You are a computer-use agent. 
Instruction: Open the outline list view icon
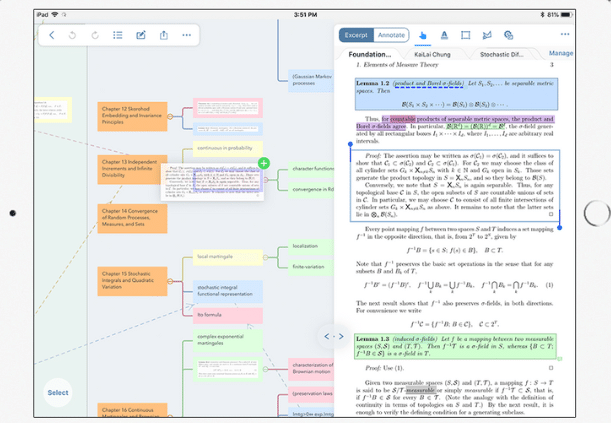tap(118, 35)
